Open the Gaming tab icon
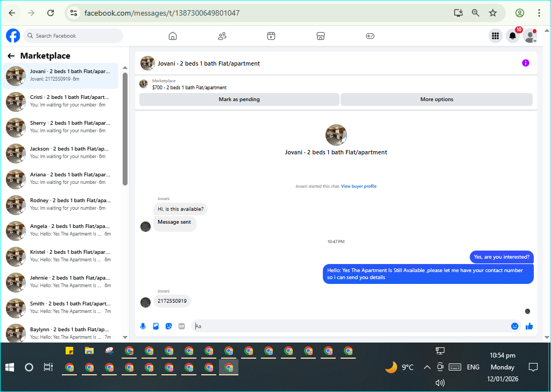Image resolution: width=551 pixels, height=392 pixels. coord(370,36)
